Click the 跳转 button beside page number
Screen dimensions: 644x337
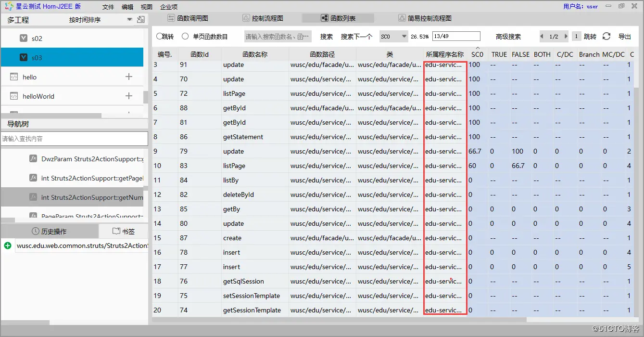click(590, 37)
